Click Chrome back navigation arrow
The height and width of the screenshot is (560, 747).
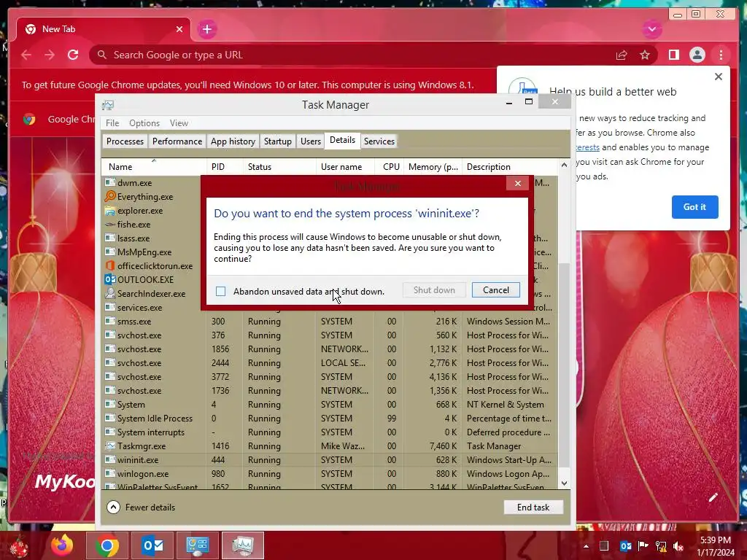point(26,55)
